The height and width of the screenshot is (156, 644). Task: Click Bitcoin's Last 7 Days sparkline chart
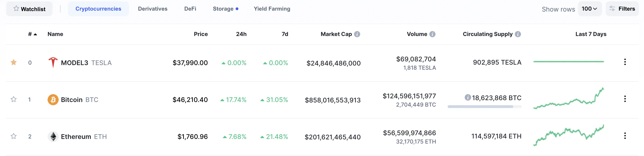pos(568,99)
